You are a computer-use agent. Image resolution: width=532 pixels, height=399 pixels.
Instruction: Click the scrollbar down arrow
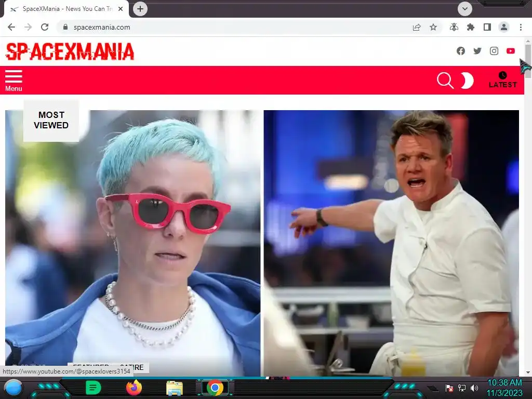pos(528,372)
